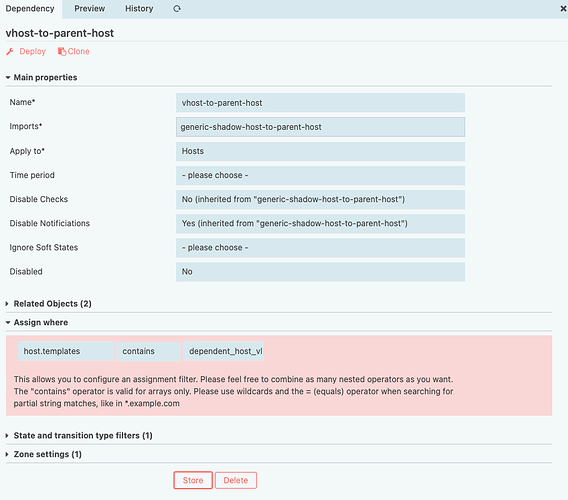The height and width of the screenshot is (500, 568).
Task: Click the Name input field
Action: [321, 103]
